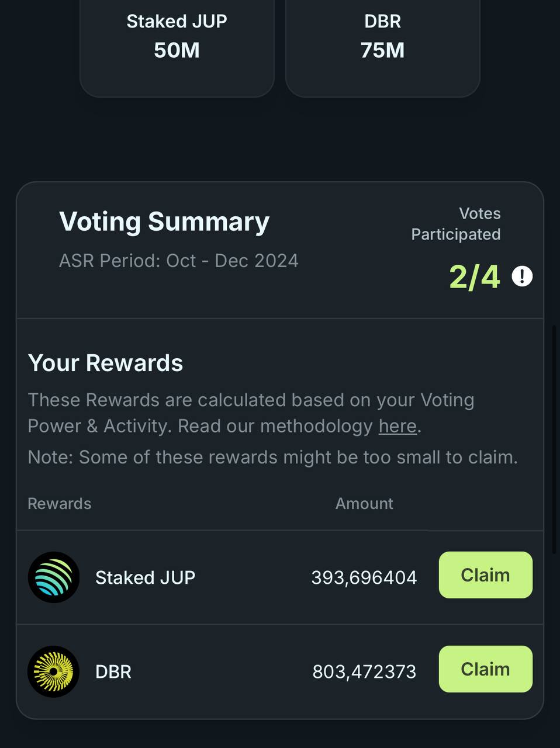
Task: Click the 393,696404 Staked JUP amount
Action: (364, 577)
